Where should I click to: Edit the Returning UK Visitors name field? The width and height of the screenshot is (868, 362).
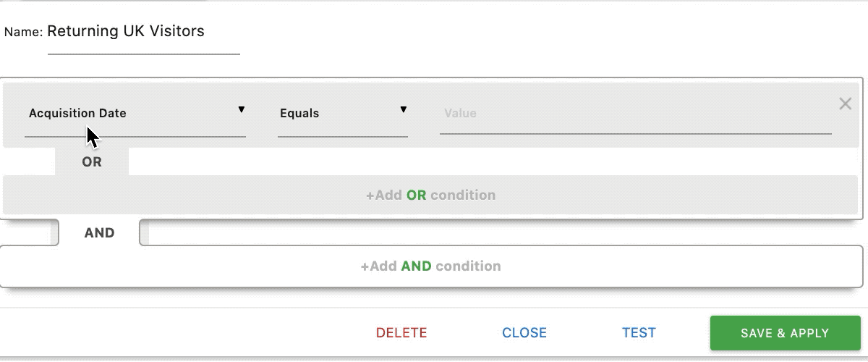click(x=143, y=36)
